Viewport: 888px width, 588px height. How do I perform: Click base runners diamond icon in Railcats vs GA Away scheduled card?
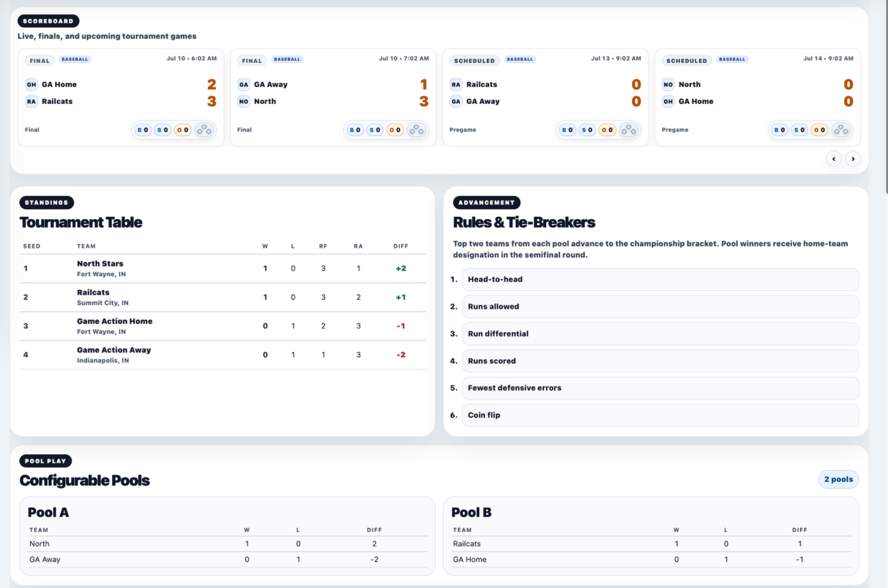tap(629, 130)
